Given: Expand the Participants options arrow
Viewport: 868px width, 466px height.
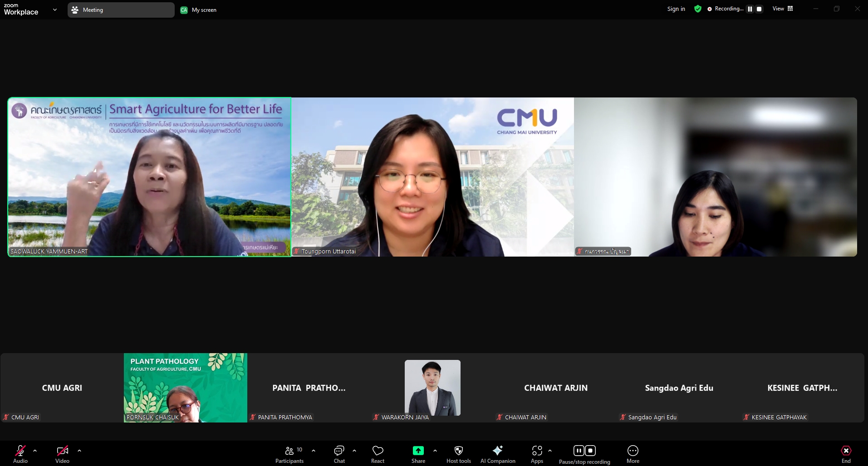Looking at the screenshot, I should (314, 451).
